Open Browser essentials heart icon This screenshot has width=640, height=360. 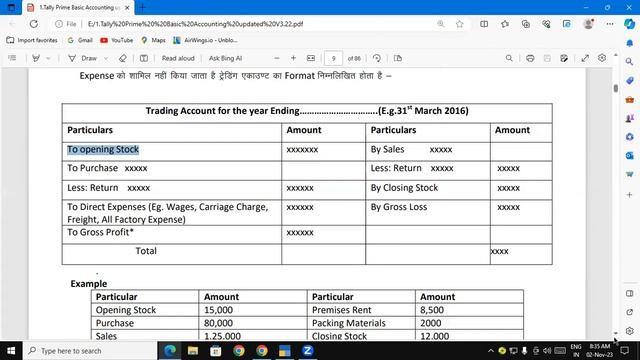(x=546, y=24)
